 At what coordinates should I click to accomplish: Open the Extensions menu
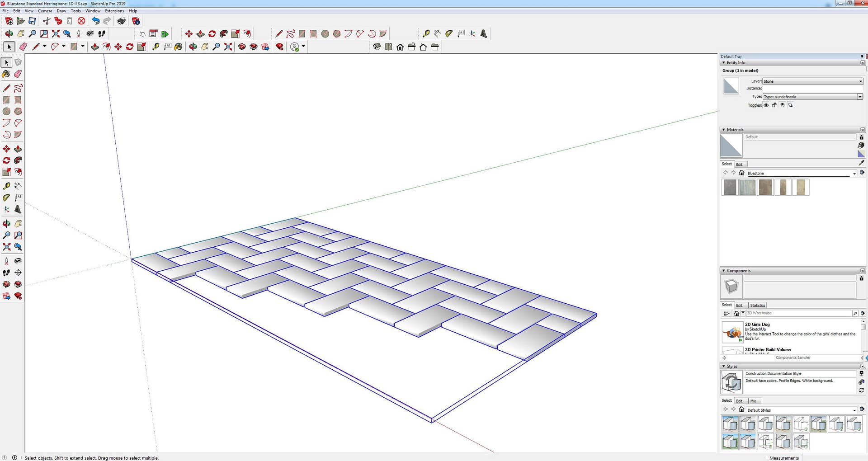[x=114, y=11]
